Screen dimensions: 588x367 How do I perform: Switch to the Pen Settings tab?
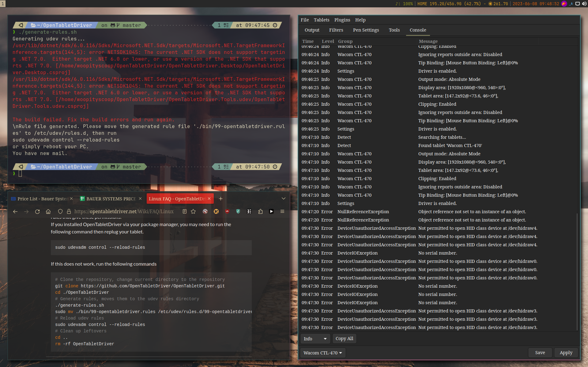tap(366, 30)
